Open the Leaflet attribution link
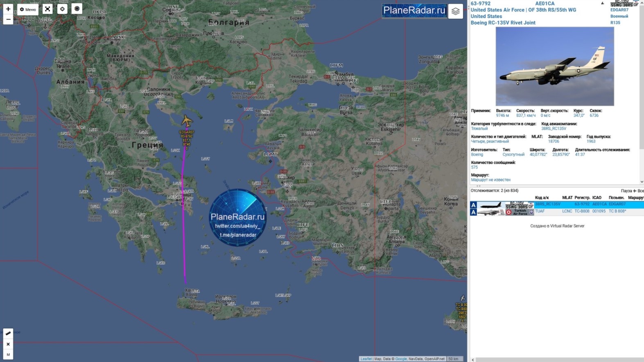Image resolution: width=644 pixels, height=362 pixels. pos(366,359)
